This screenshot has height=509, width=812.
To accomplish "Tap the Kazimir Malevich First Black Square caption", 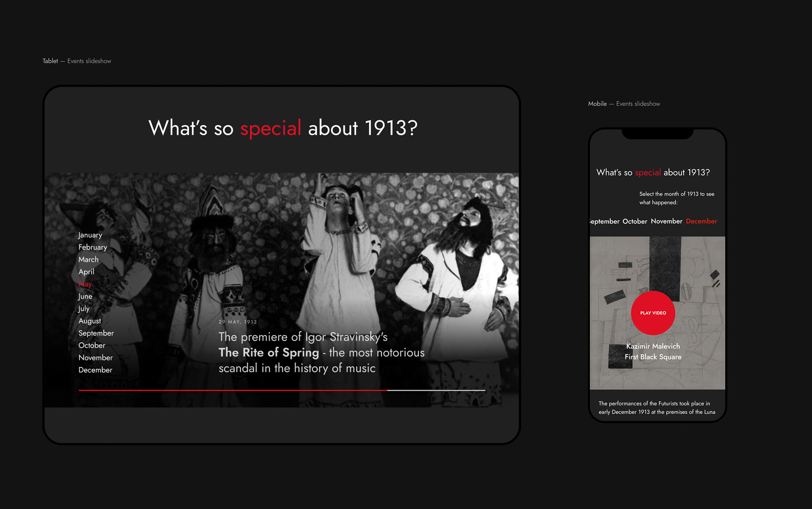I will tap(653, 352).
